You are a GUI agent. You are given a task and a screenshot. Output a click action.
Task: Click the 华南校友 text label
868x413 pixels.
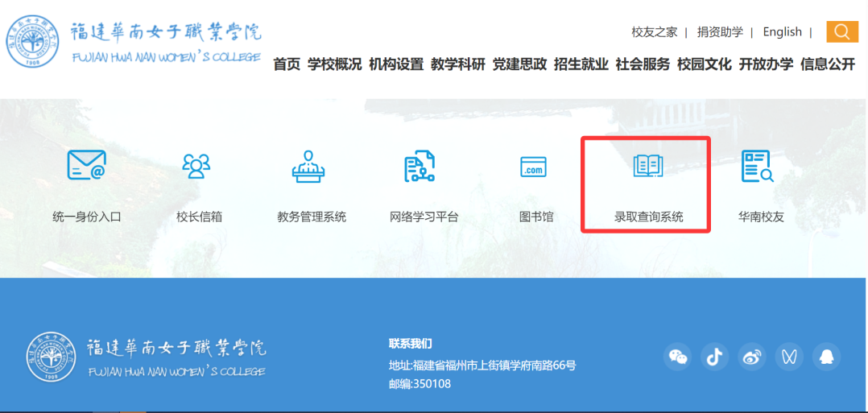tap(761, 217)
